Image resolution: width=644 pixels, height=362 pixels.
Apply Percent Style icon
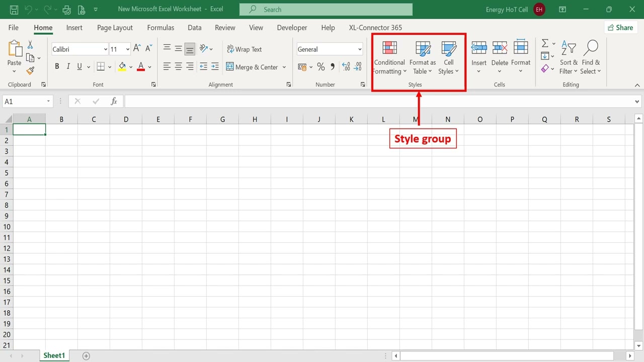321,66
